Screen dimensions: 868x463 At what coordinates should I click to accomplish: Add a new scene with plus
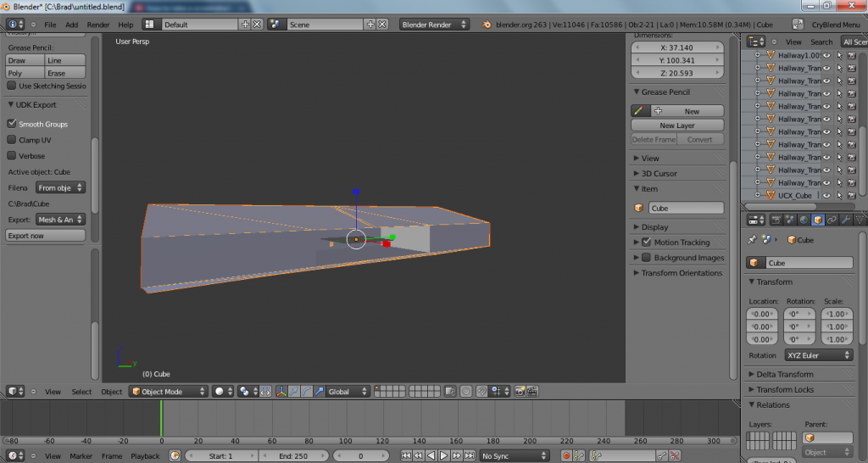(x=370, y=25)
